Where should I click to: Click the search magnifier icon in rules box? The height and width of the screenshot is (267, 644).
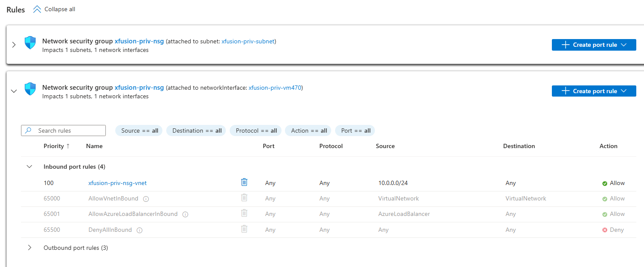tap(28, 130)
